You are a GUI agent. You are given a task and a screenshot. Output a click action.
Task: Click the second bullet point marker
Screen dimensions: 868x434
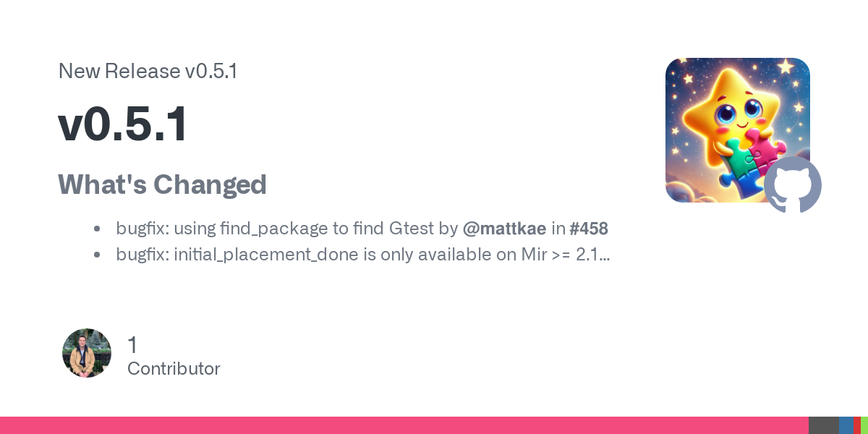pos(97,255)
